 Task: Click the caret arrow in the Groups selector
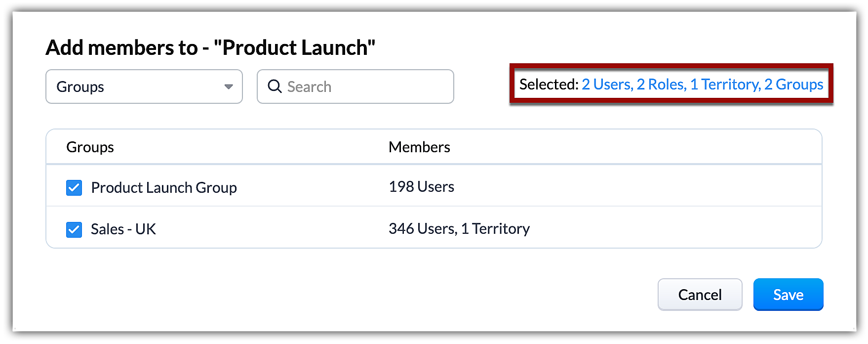229,86
